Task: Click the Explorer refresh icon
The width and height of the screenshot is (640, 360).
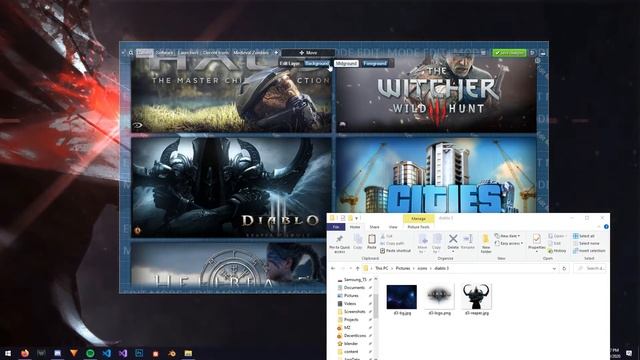Action: (564, 269)
